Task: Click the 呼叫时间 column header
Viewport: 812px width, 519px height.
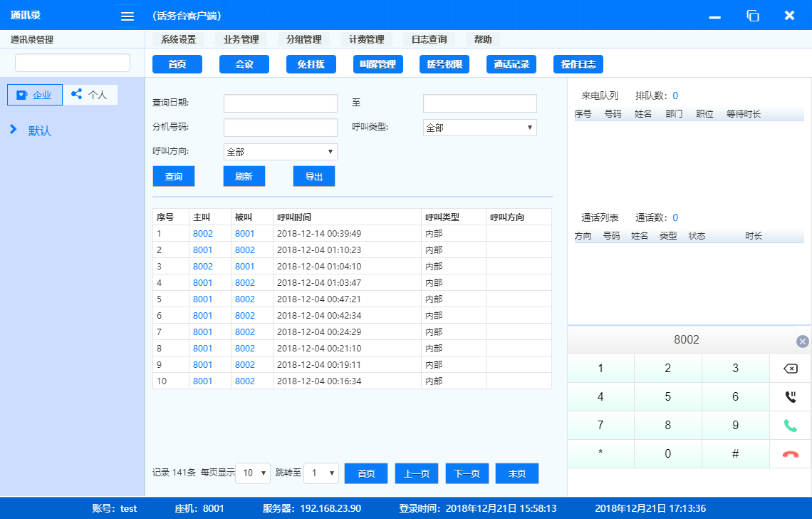Action: click(x=294, y=217)
